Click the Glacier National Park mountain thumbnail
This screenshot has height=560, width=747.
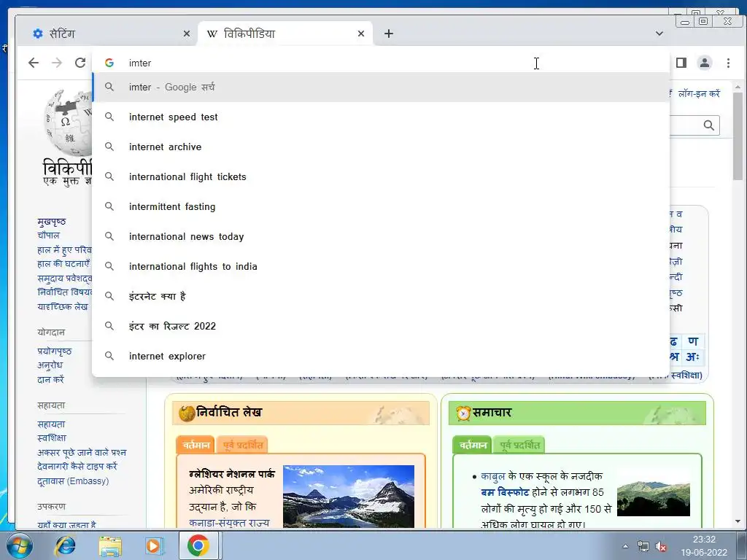349,496
